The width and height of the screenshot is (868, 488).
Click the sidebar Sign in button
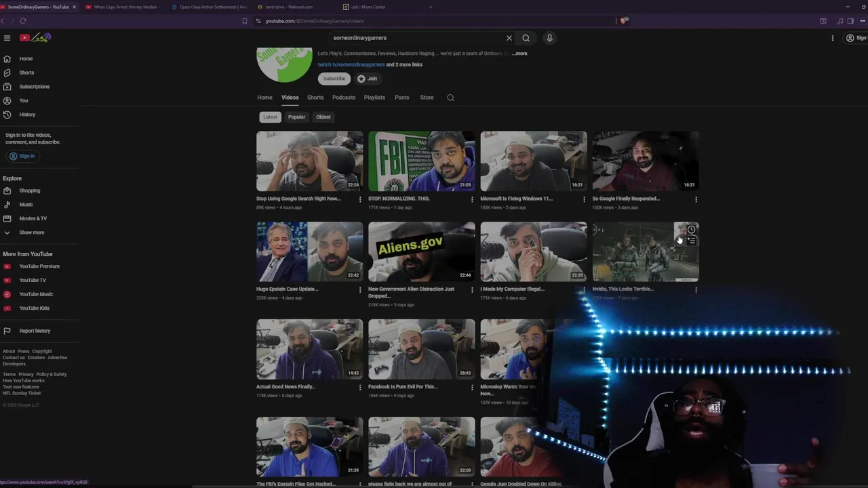pos(22,156)
